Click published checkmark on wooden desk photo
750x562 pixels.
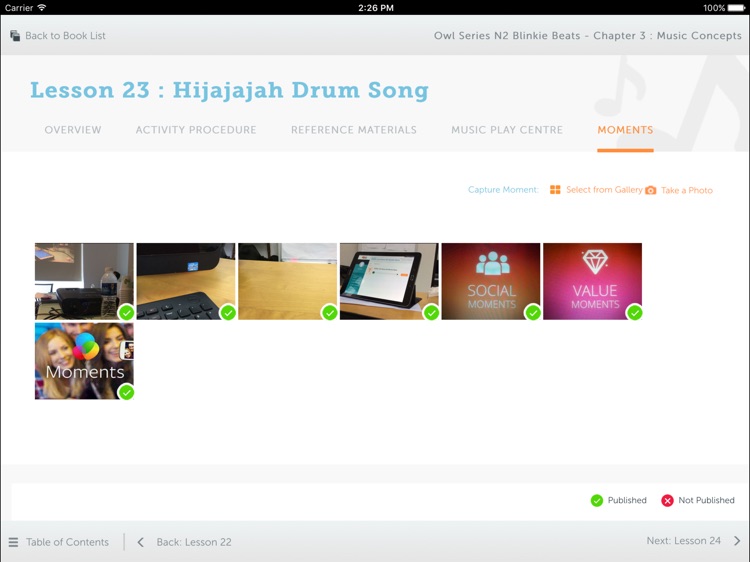coord(330,313)
